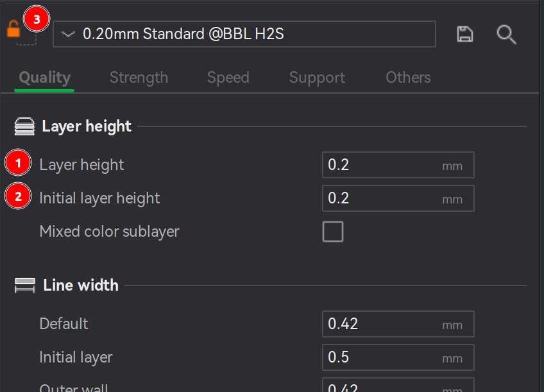The width and height of the screenshot is (544, 392).
Task: Open the 0.20mm Standard @BBL H2S preset dropdown
Action: click(244, 34)
